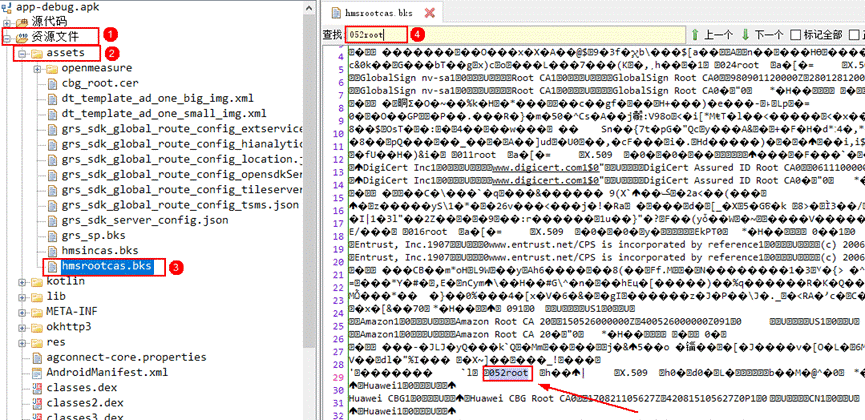Expand the okhttp3 folder node
This screenshot has width=865, height=420.
[x=22, y=327]
